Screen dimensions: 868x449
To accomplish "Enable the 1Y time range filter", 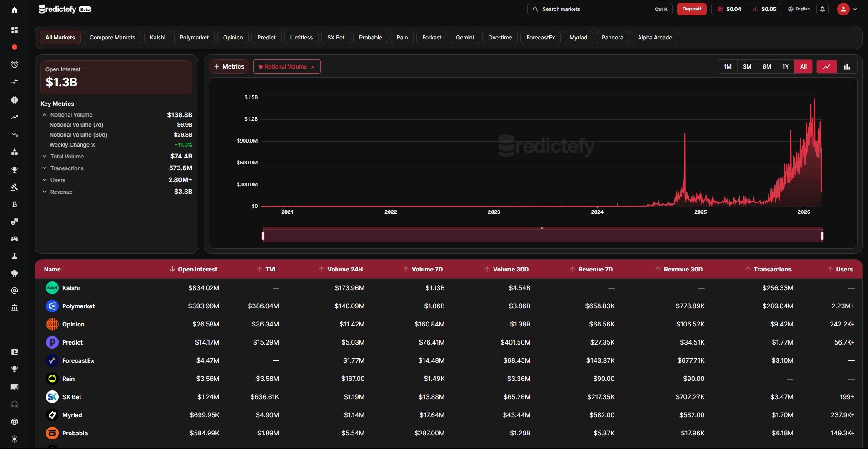I will click(785, 66).
